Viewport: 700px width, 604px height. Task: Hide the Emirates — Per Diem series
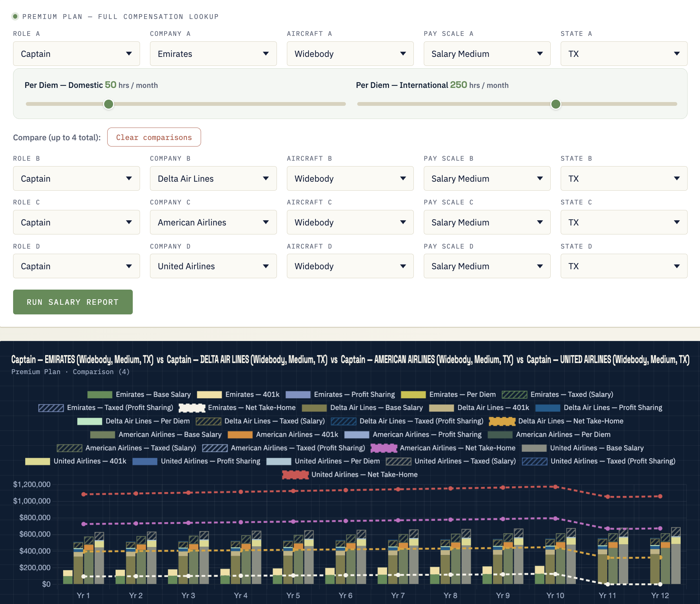tap(448, 394)
